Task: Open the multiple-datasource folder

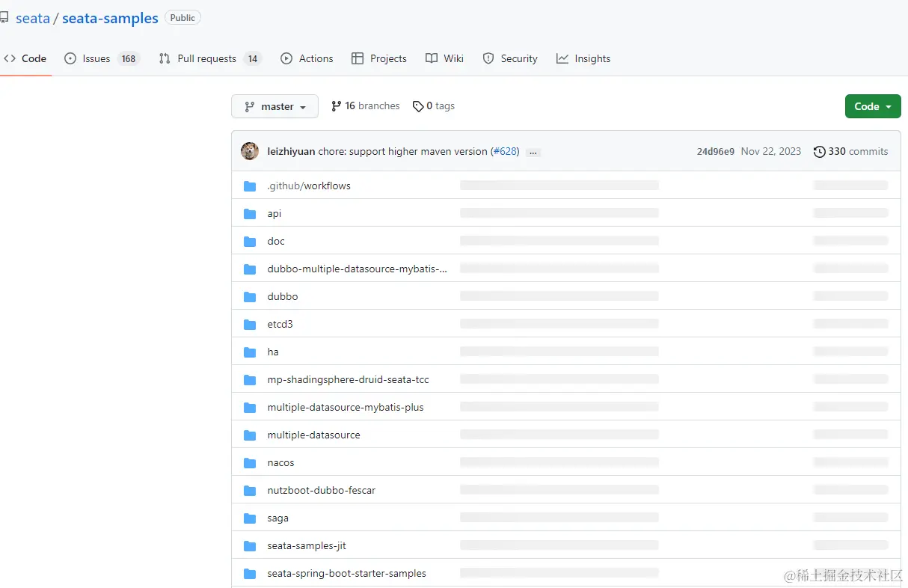Action: [x=314, y=435]
